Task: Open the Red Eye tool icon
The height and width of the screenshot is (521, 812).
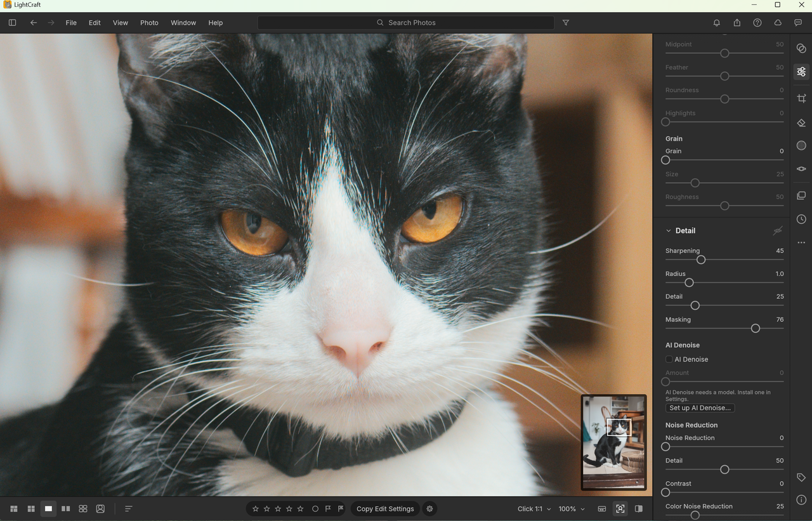Action: 801,169
